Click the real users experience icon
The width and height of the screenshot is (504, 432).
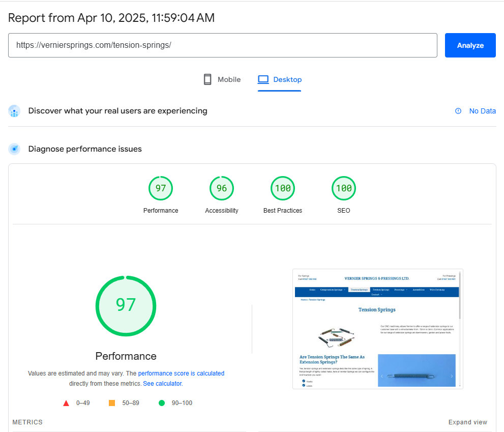pos(14,111)
